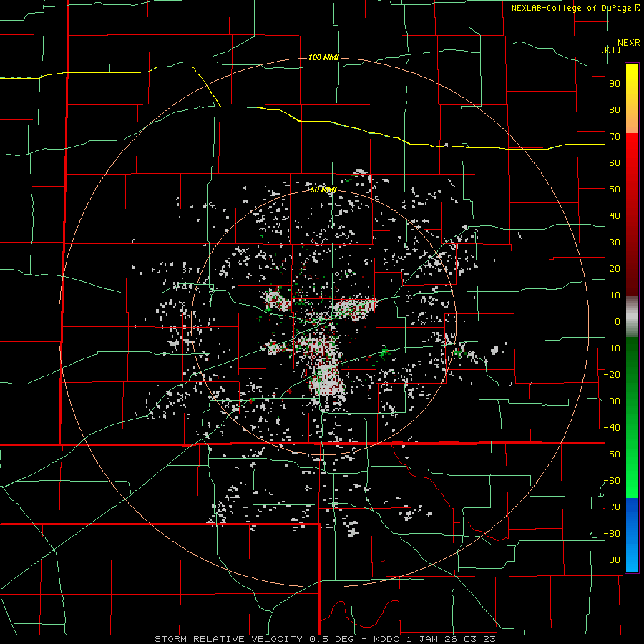Click the "50 NMI" range ring label
This screenshot has height=644, width=644.
(x=323, y=190)
